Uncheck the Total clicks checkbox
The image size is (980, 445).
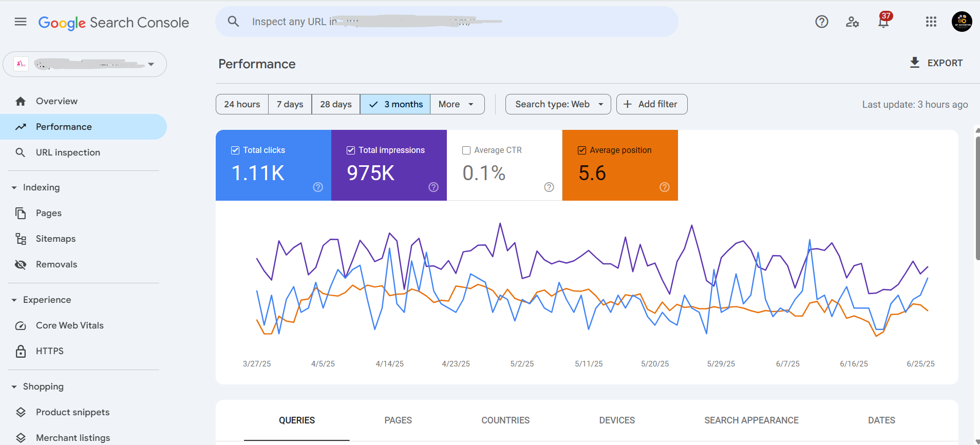point(235,150)
